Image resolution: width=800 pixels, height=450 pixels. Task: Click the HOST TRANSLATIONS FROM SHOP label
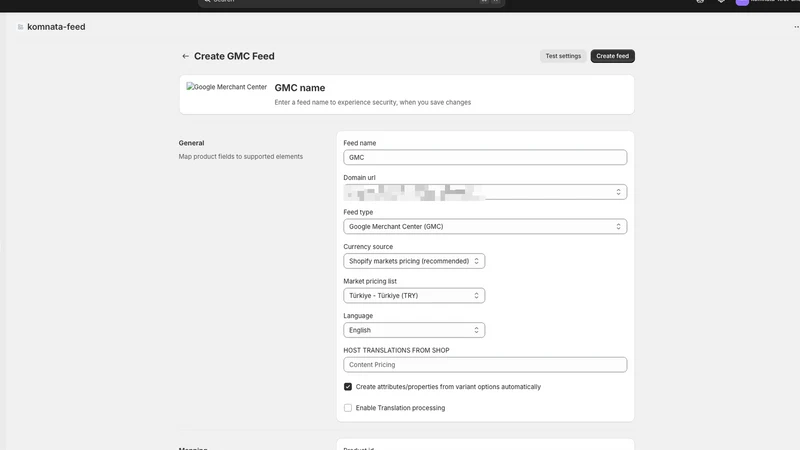pos(396,351)
